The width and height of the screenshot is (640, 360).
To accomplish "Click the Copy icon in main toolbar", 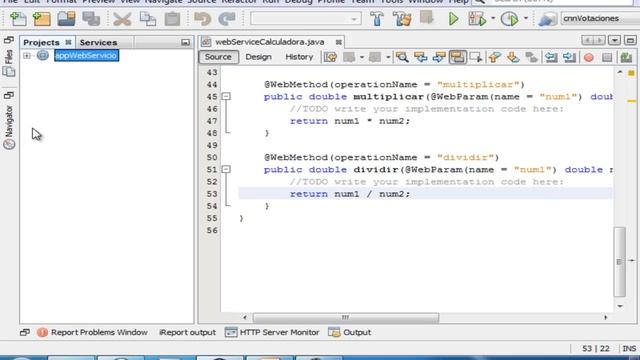I will click(148, 19).
